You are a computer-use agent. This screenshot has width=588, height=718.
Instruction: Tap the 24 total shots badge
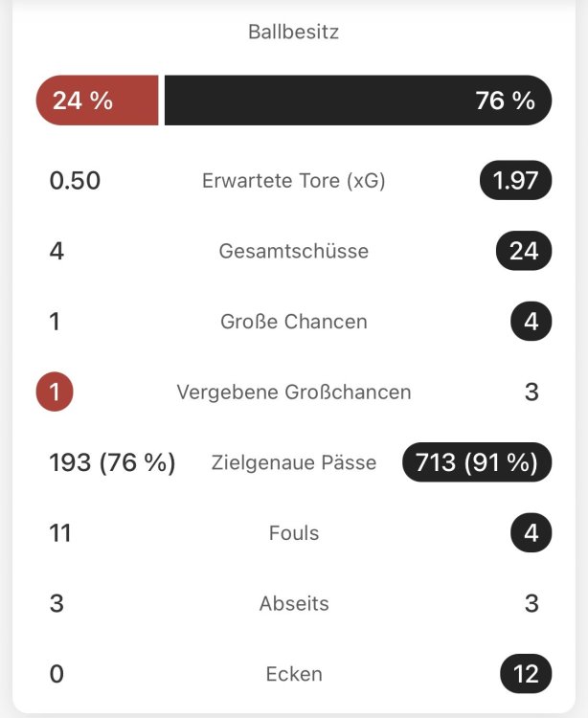524,251
